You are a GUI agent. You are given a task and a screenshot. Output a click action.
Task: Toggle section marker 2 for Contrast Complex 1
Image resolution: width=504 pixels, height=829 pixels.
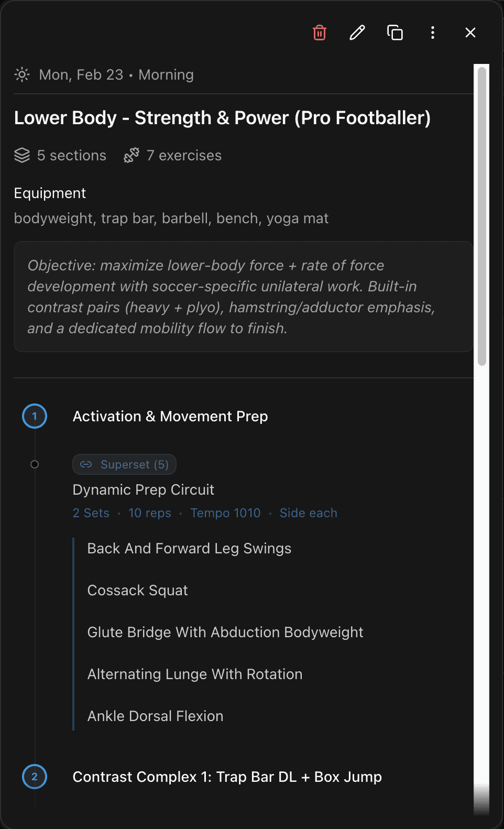click(x=35, y=777)
